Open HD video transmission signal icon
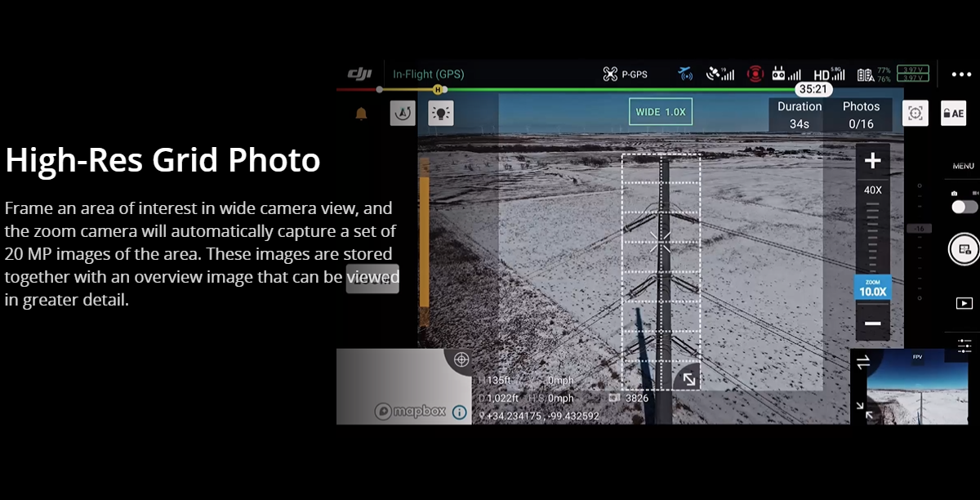 (x=831, y=74)
